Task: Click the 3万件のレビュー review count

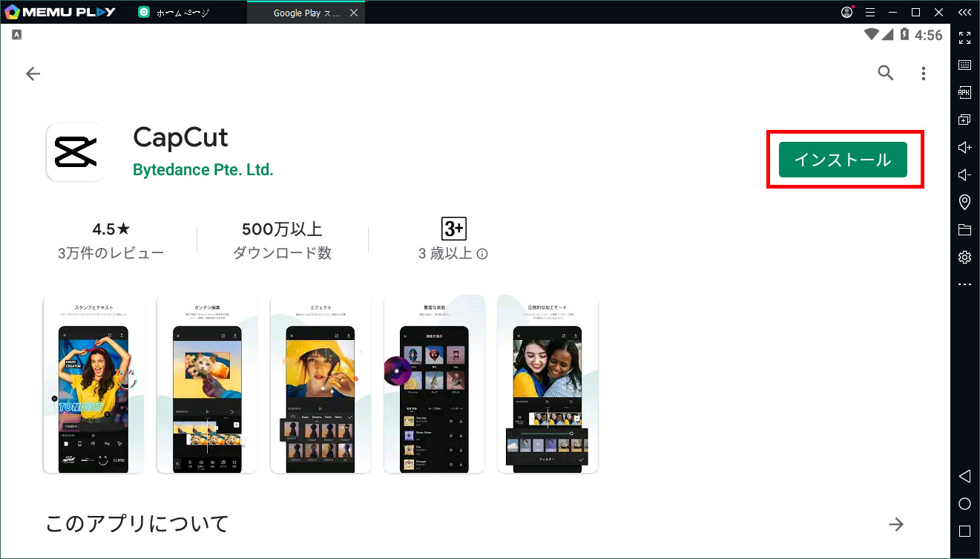Action: tap(111, 253)
